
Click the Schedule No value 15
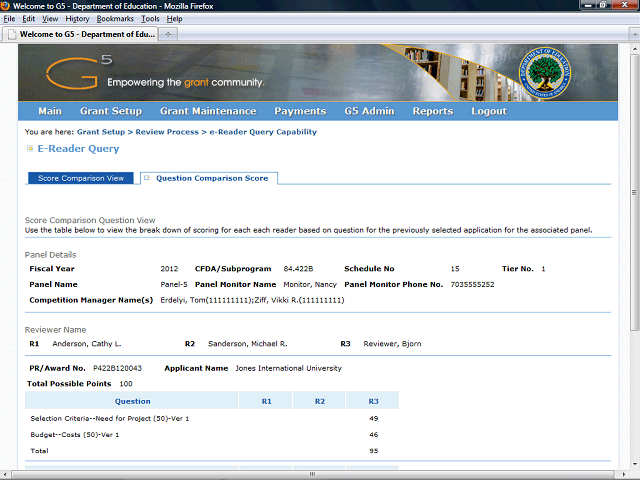455,269
